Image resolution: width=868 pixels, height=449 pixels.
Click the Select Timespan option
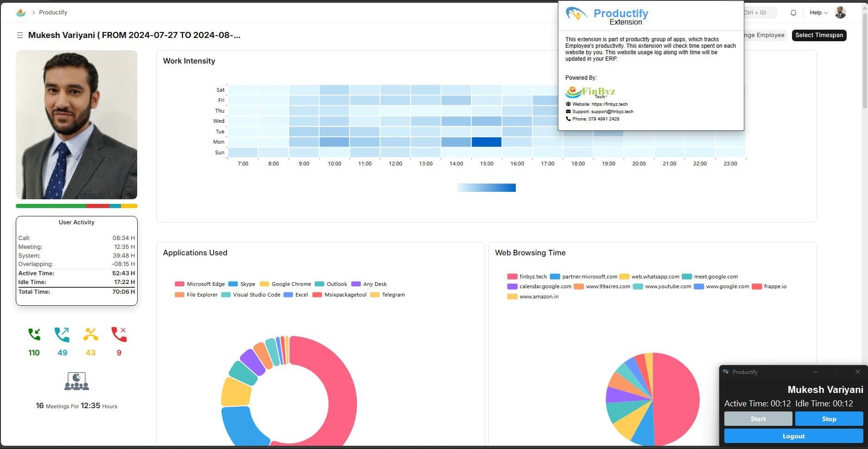(x=819, y=35)
